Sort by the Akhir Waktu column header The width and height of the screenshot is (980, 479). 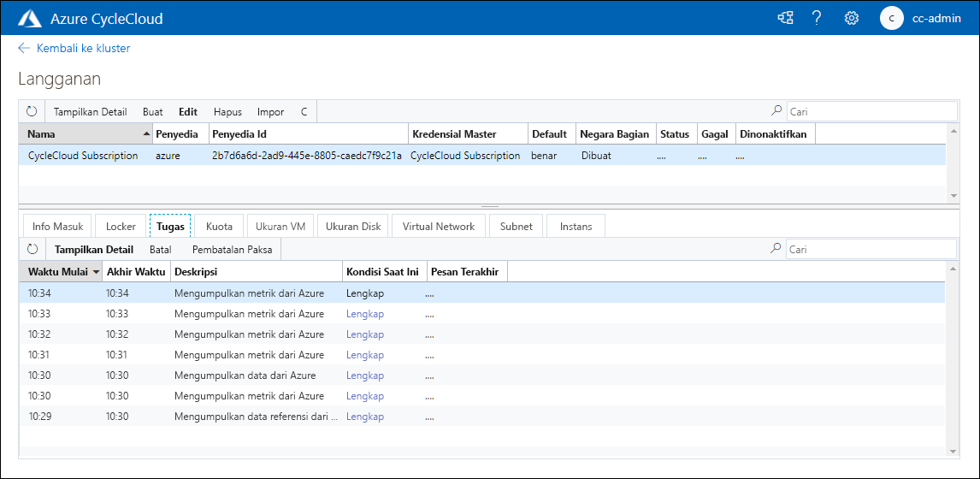(x=136, y=272)
